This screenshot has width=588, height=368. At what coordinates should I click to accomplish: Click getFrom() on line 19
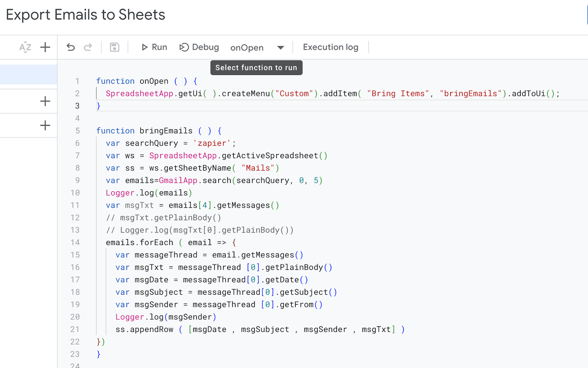tap(301, 305)
